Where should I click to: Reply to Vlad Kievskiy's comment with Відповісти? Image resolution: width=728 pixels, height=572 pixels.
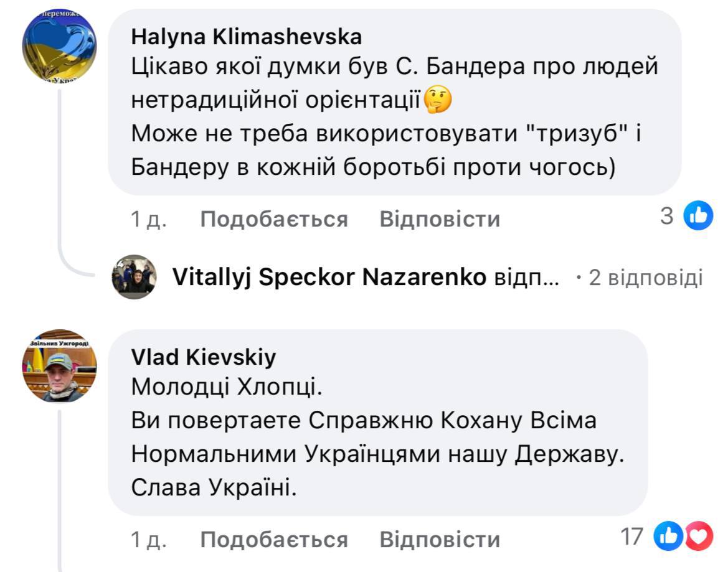[440, 539]
